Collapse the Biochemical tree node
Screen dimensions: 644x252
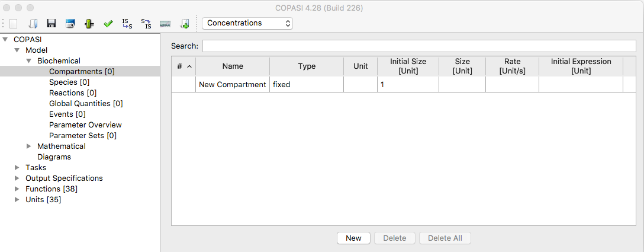pyautogui.click(x=29, y=61)
